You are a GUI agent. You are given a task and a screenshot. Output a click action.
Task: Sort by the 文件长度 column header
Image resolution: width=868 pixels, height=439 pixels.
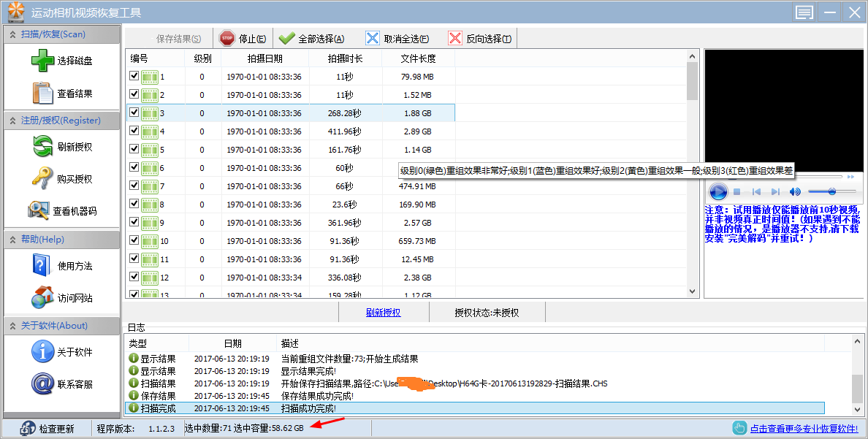click(418, 58)
